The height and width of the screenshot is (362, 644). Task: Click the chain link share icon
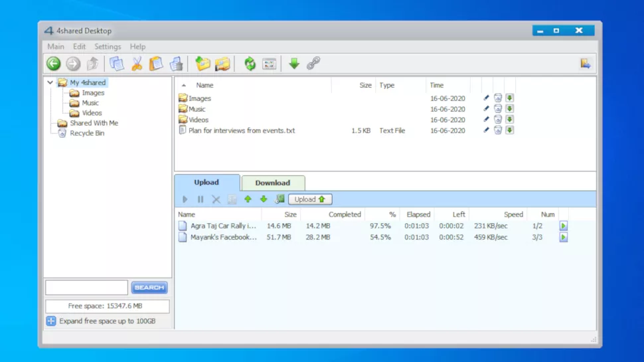pyautogui.click(x=313, y=63)
